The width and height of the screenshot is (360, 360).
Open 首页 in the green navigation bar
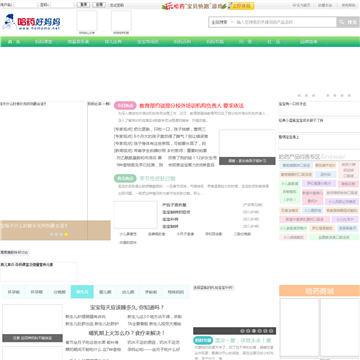point(14,42)
